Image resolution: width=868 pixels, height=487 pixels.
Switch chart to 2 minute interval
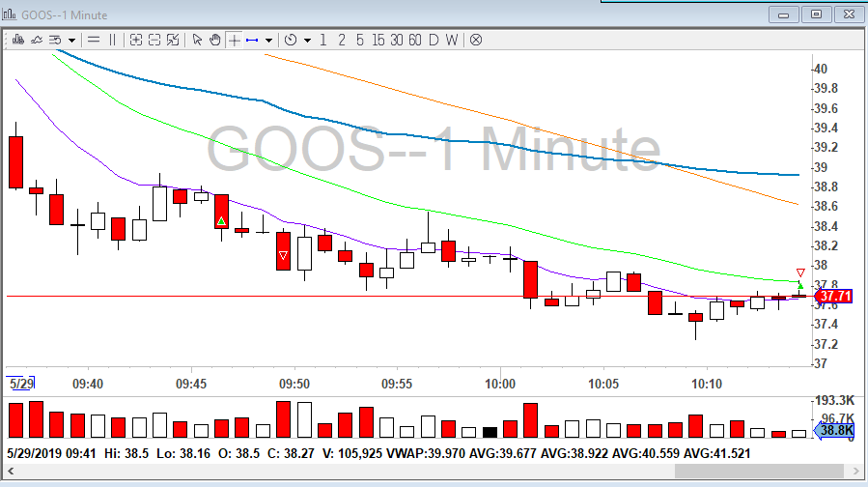342,40
